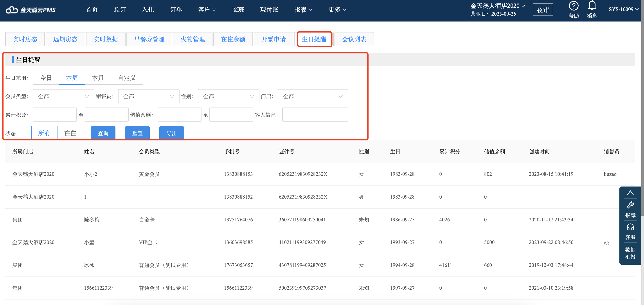Viewport: 644px width, 305px height.
Task: Click 黄金会员 member type cell
Action: coord(149,174)
